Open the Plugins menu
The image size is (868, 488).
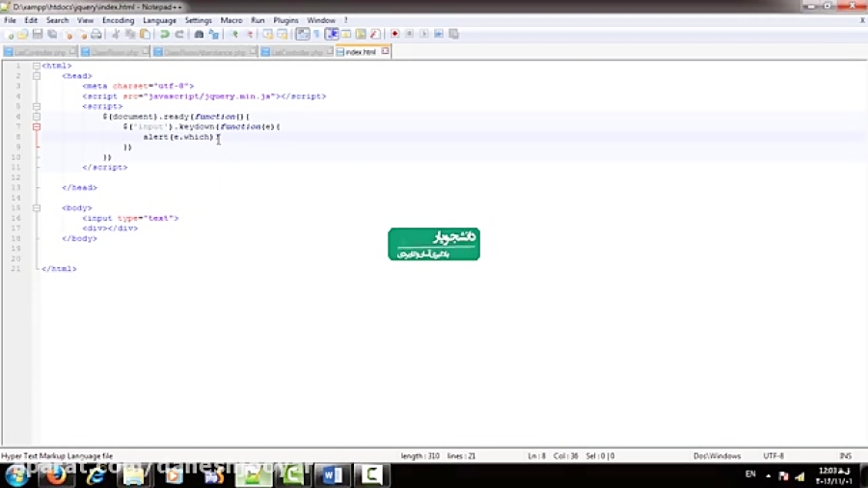(x=285, y=20)
